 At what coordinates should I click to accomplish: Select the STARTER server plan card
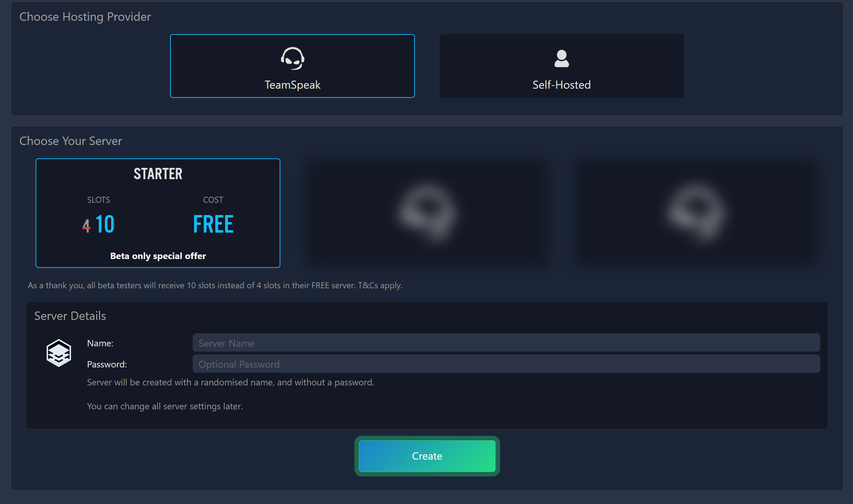(x=158, y=213)
